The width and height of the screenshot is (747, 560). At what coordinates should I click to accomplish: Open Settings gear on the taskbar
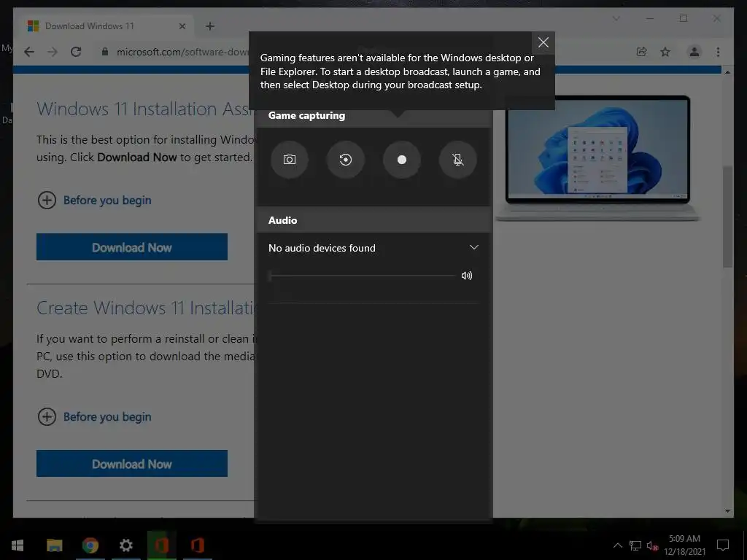125,545
